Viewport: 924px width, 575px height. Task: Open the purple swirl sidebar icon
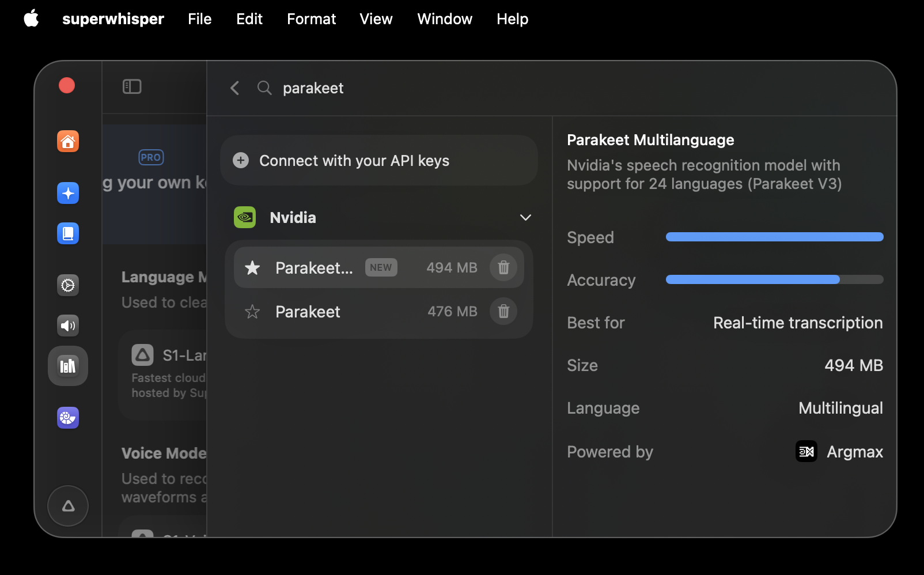point(68,418)
